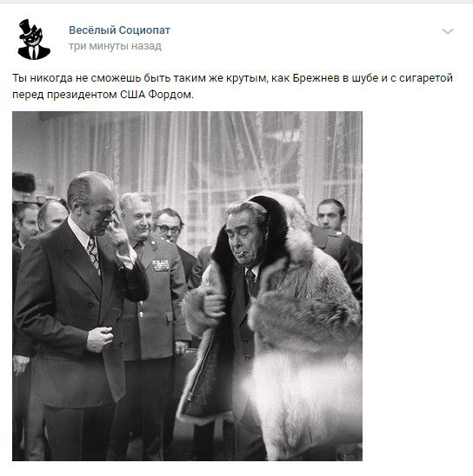Show more actions with the down chevron
Image resolution: width=473 pixels, height=476 pixels.
448,31
